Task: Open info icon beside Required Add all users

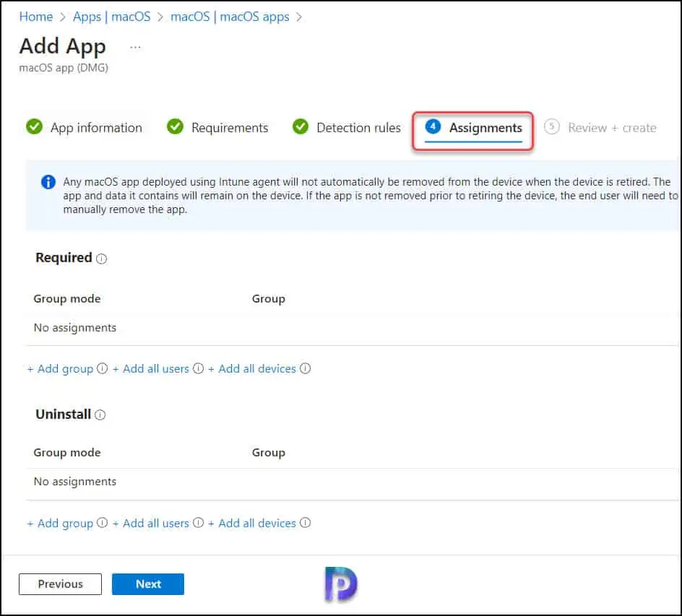Action: click(x=199, y=368)
